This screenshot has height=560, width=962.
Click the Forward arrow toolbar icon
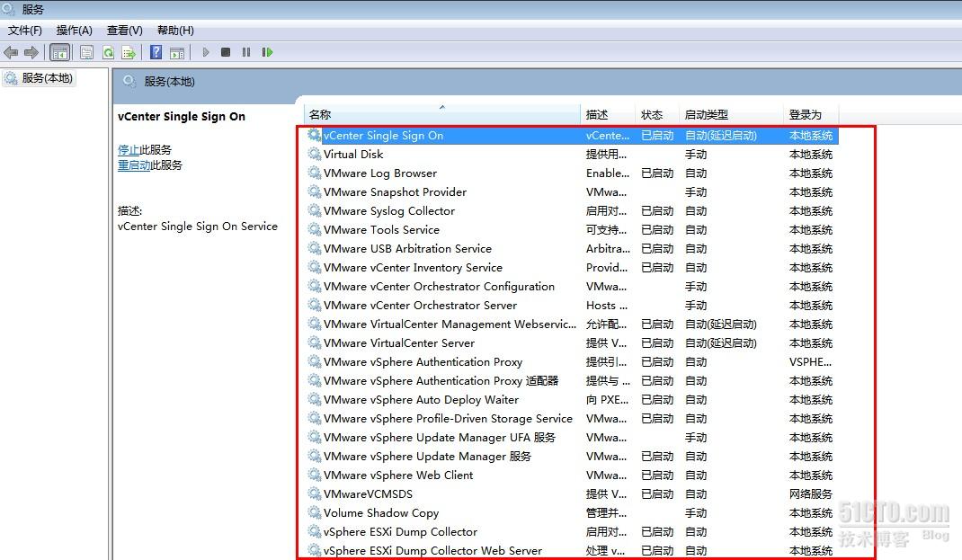(x=31, y=53)
